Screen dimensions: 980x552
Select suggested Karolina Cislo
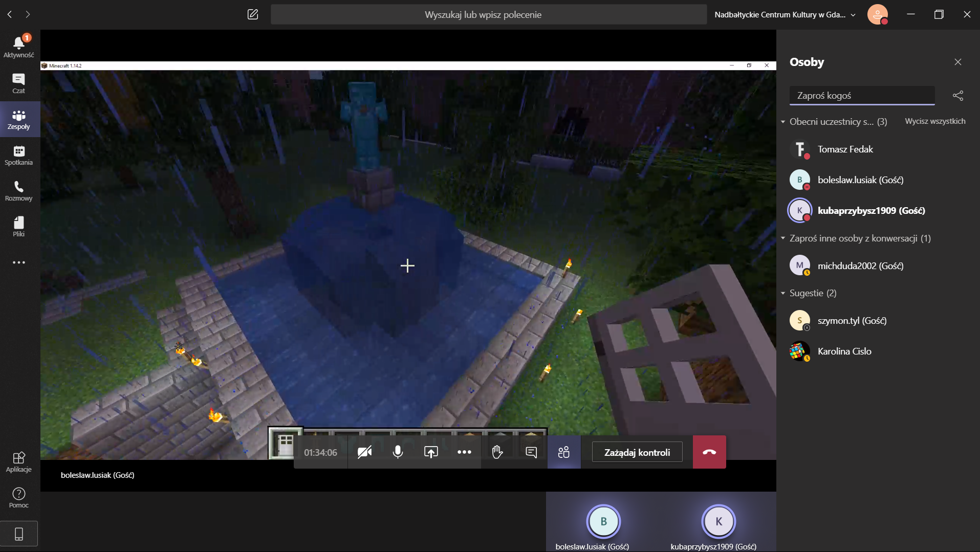pyautogui.click(x=878, y=351)
